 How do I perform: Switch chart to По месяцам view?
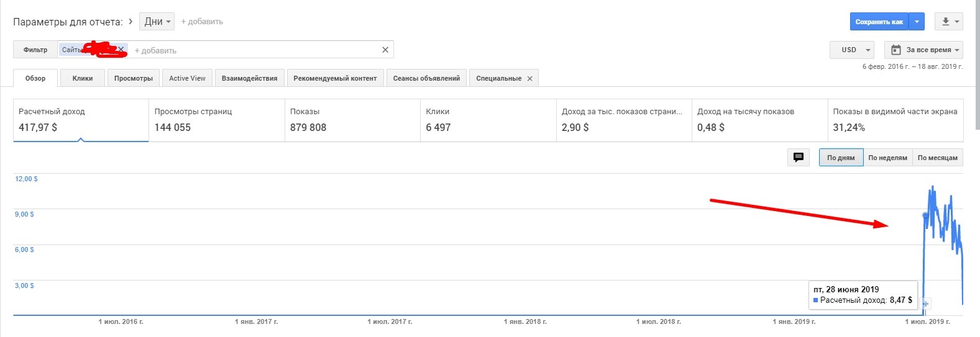[x=937, y=158]
